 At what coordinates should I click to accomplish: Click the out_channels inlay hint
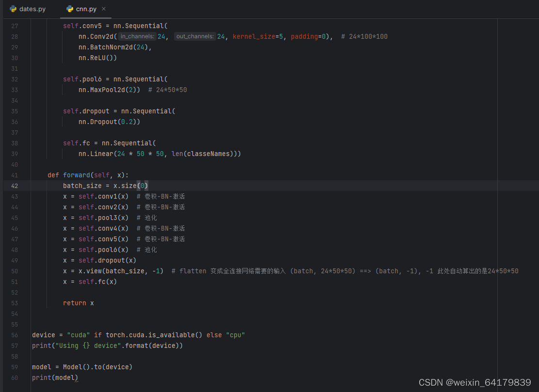[x=194, y=36]
